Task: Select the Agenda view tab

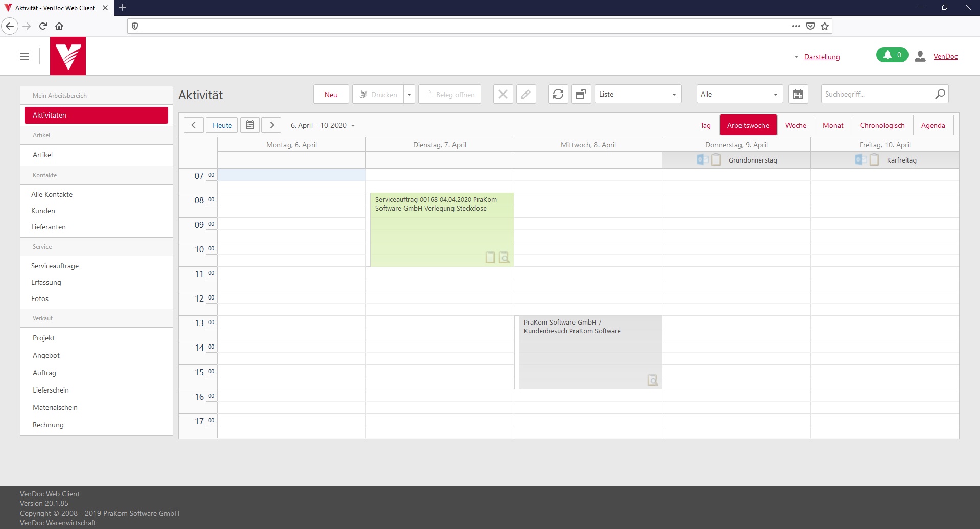Action: 933,126
